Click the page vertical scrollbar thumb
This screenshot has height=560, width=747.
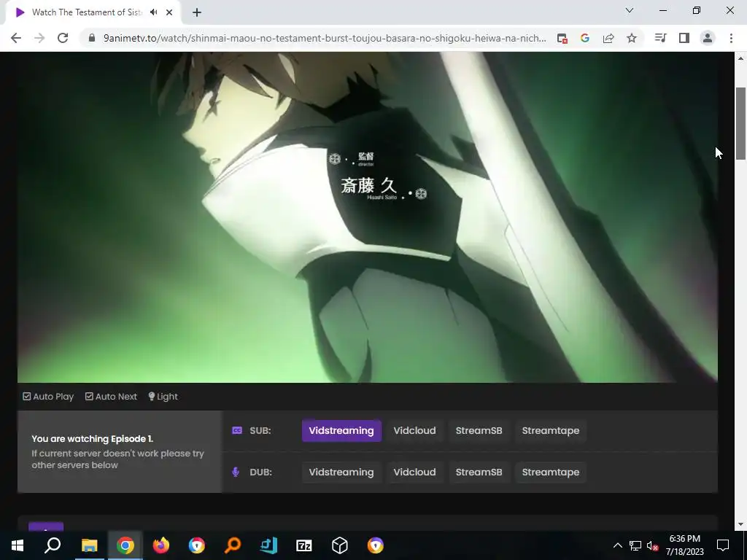click(x=741, y=124)
